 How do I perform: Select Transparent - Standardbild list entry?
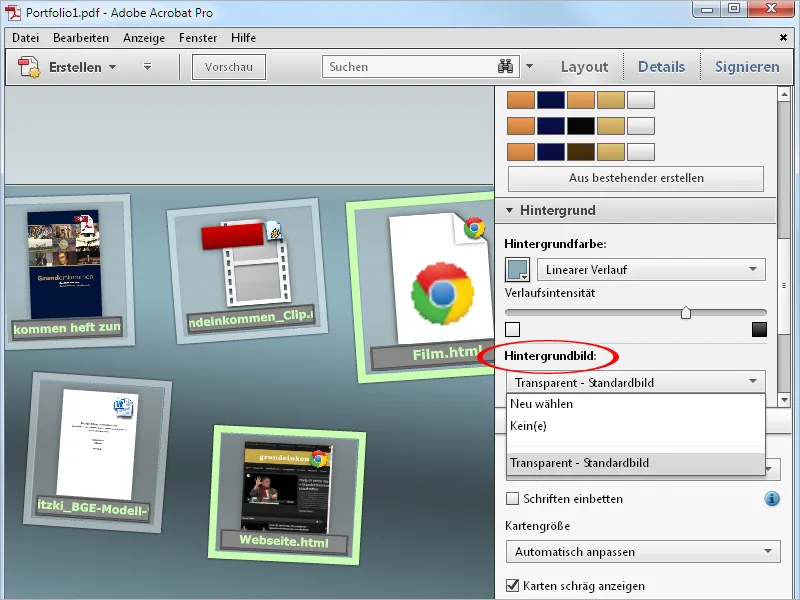(x=636, y=463)
